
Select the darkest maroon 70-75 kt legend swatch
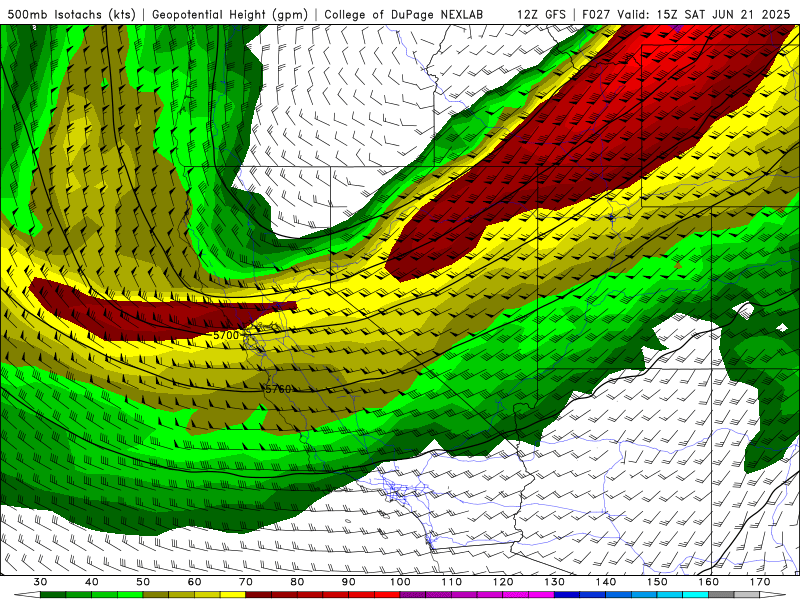pos(259,594)
